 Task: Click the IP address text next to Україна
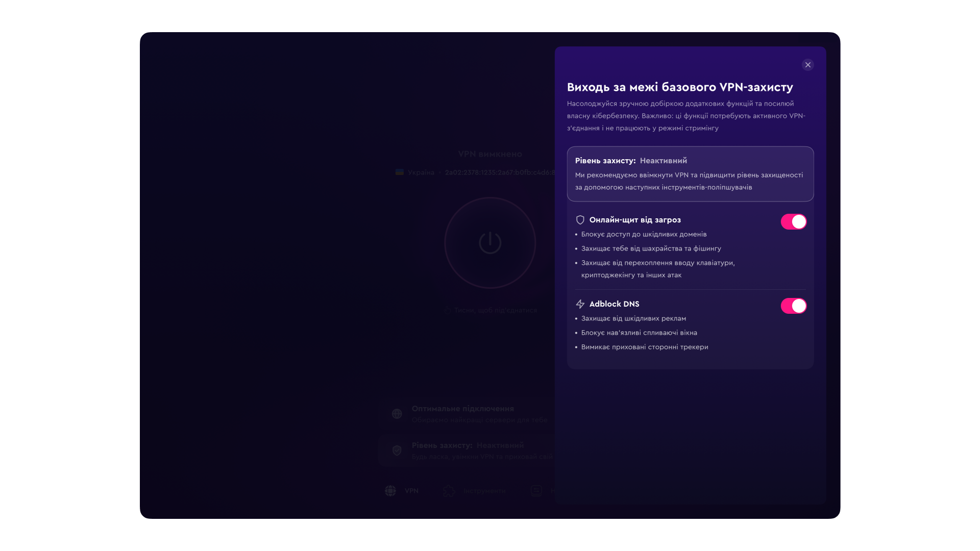(500, 172)
